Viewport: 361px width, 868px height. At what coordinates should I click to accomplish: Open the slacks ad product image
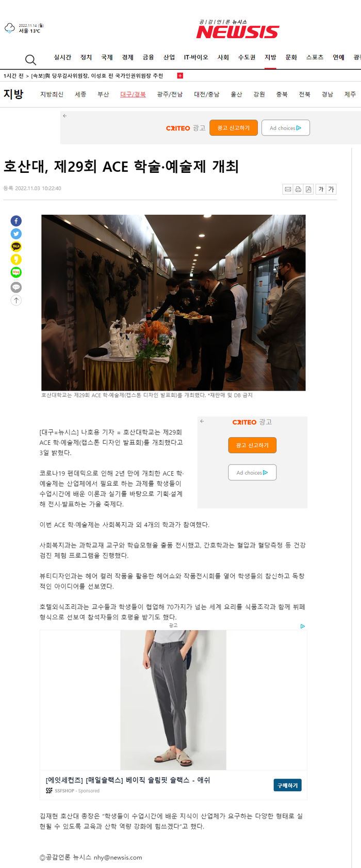173,700
